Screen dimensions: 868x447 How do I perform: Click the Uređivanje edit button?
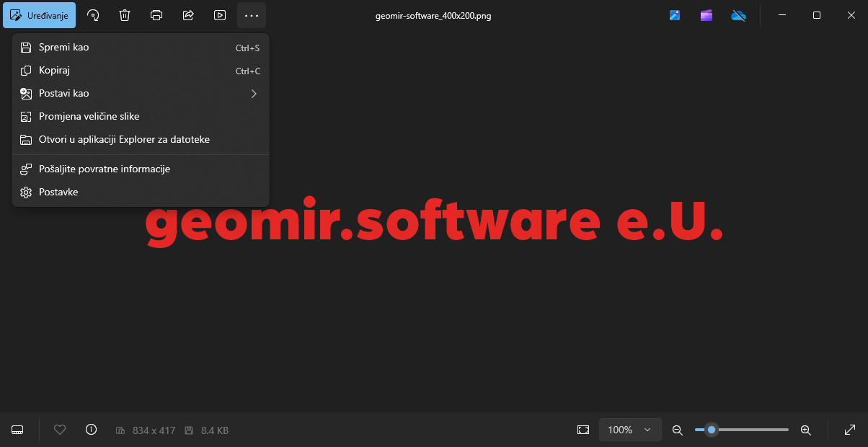point(40,15)
